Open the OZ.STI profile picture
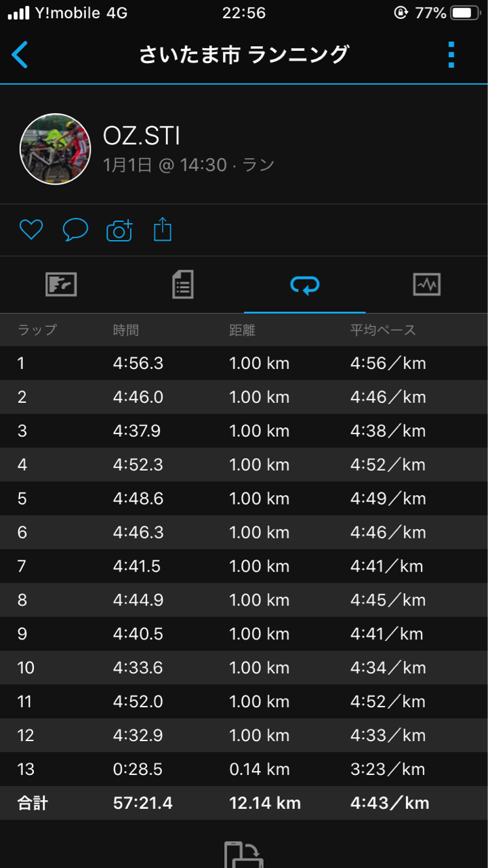488x868 pixels. tap(56, 149)
